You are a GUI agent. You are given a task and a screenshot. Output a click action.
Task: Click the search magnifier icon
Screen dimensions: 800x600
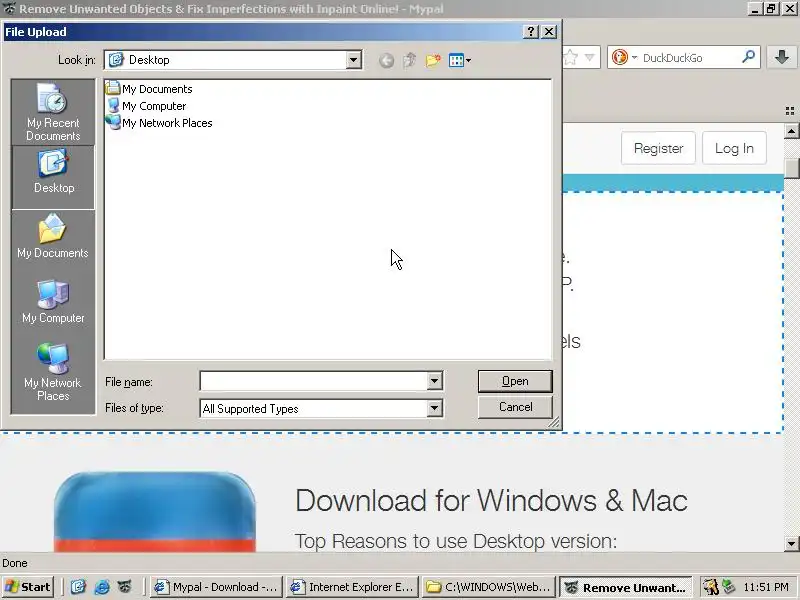748,57
